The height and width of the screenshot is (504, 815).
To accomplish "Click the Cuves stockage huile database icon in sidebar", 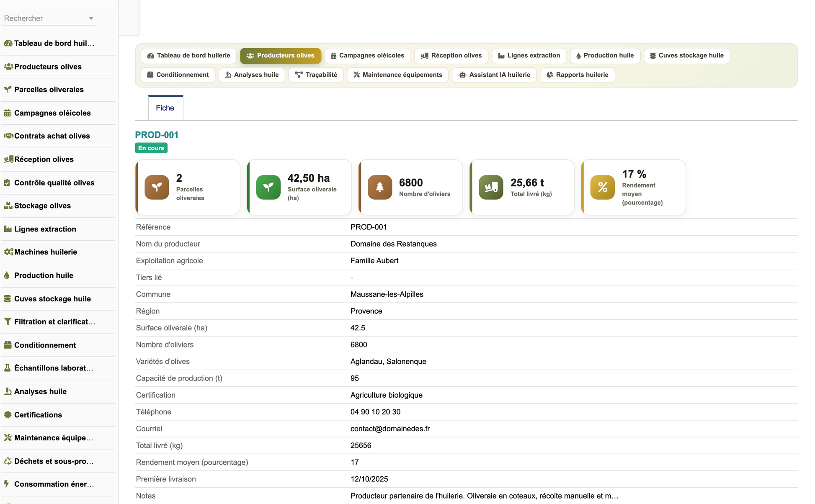I will coord(7,298).
